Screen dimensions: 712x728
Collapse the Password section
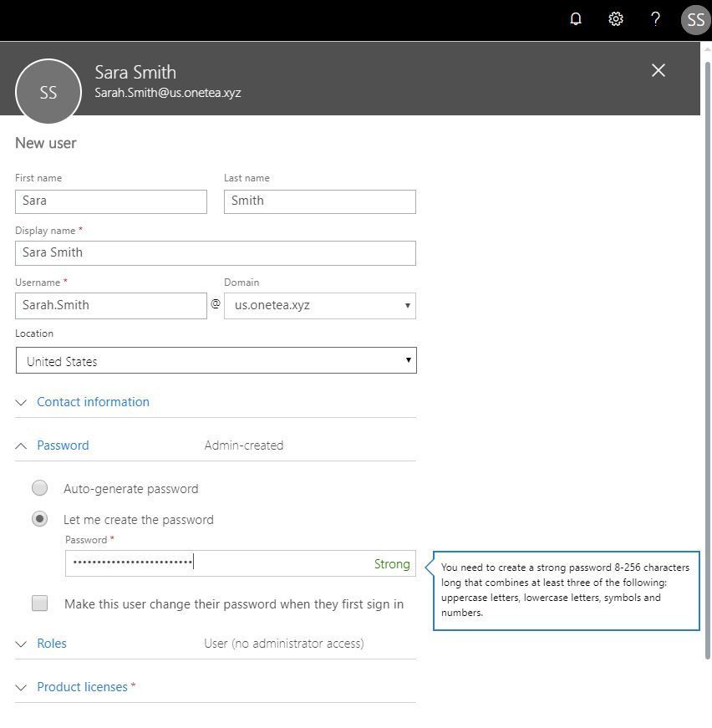(x=63, y=445)
